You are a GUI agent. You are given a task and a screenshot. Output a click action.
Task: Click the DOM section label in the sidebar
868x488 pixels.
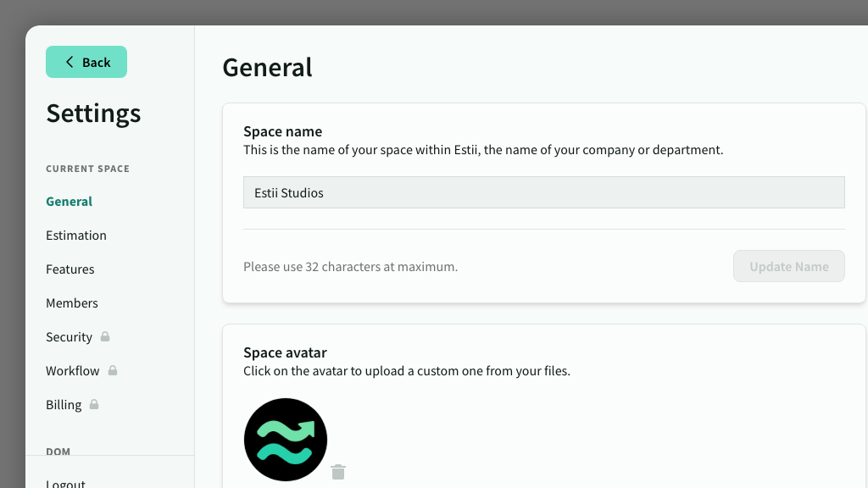click(x=58, y=452)
